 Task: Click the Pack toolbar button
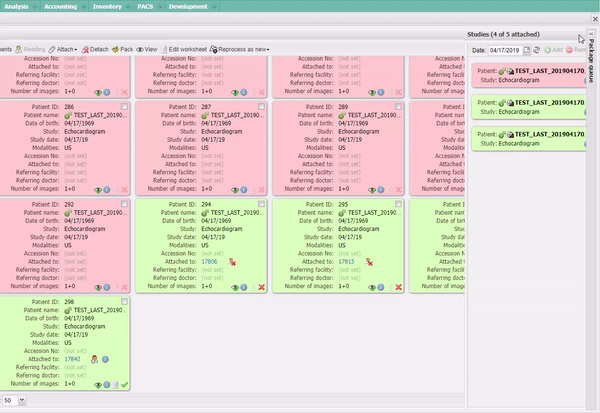click(x=122, y=49)
